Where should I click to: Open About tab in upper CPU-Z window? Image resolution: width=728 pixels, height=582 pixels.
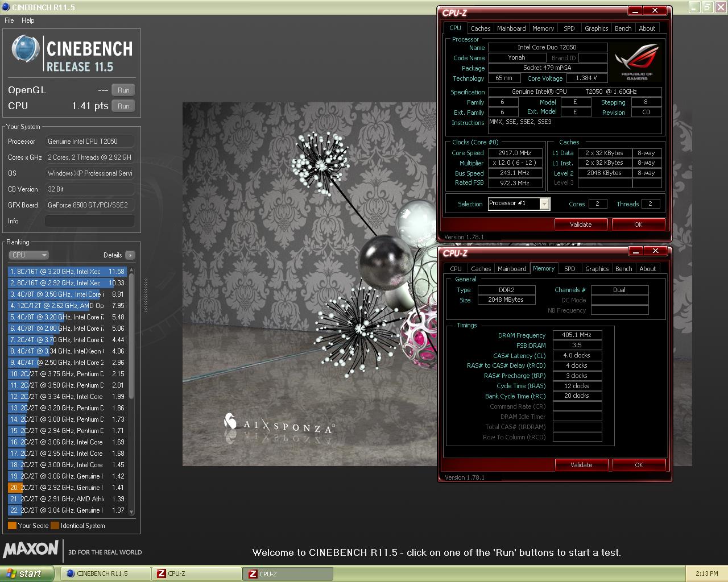pyautogui.click(x=647, y=28)
